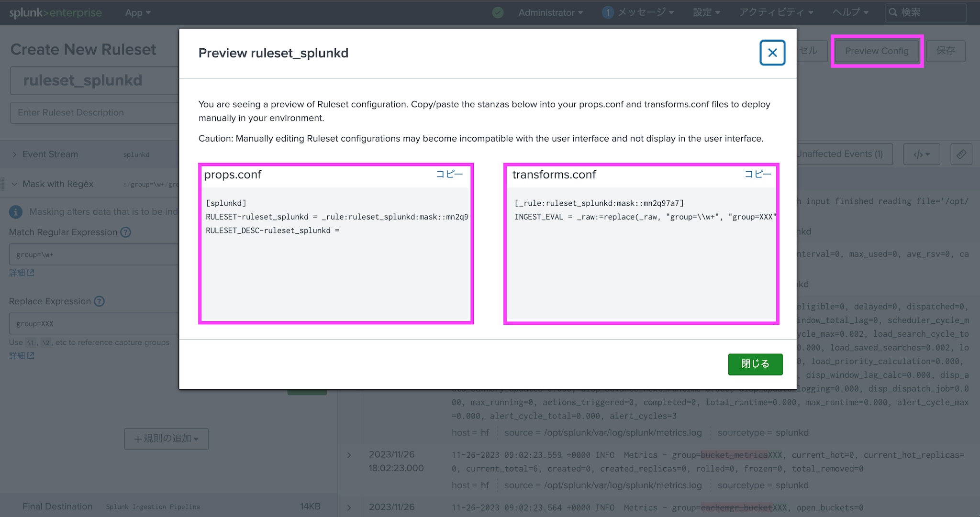Open Match Regular Expression help icon
This screenshot has width=980, height=517.
tap(125, 232)
